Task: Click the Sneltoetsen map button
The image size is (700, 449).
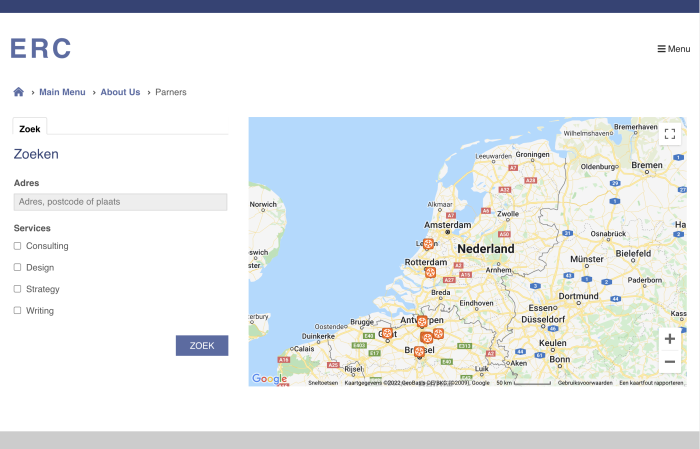Action: pos(323,383)
